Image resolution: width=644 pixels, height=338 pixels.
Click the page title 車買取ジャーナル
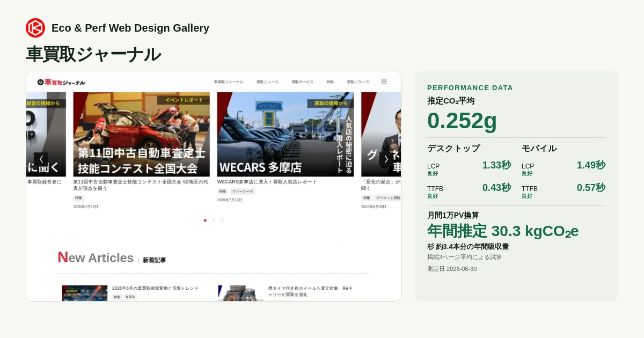click(x=93, y=54)
